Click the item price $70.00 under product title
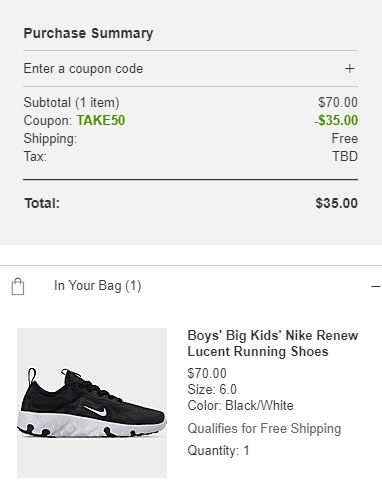The image size is (382, 487). pos(207,373)
